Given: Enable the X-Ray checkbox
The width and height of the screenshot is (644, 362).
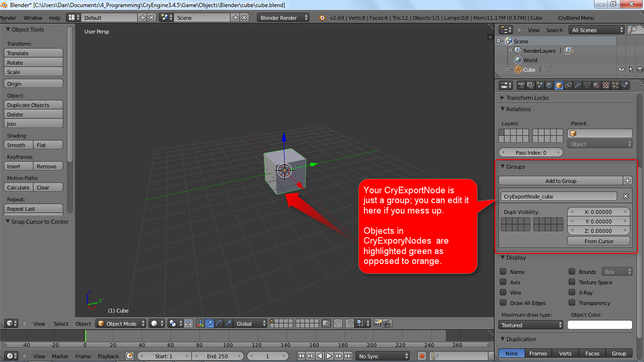Looking at the screenshot, I should pos(572,292).
